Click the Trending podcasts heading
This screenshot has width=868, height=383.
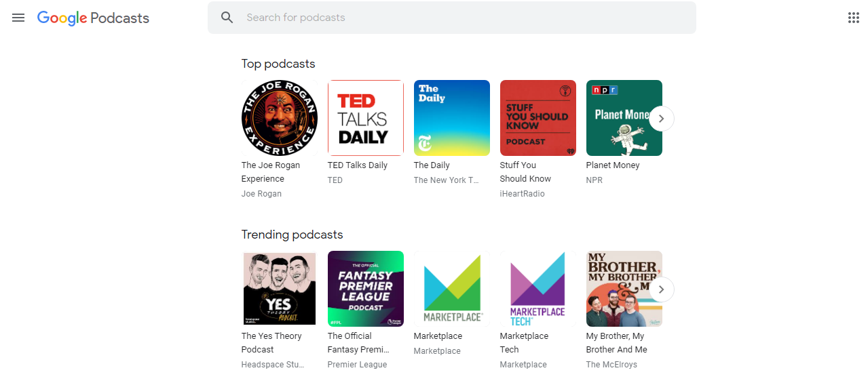tap(293, 235)
